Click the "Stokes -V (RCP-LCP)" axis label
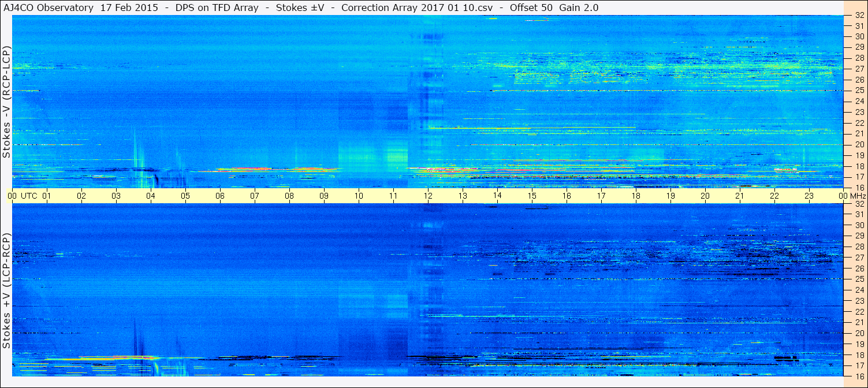Image resolution: width=868 pixels, height=388 pixels. 6,102
